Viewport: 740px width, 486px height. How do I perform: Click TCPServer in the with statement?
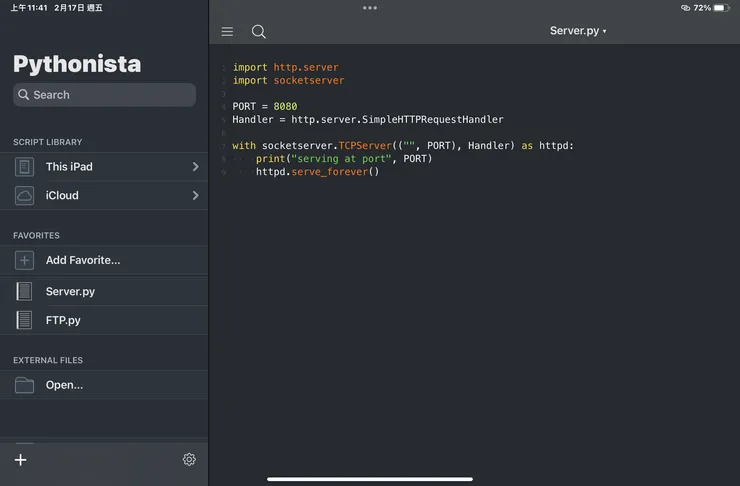[365, 146]
